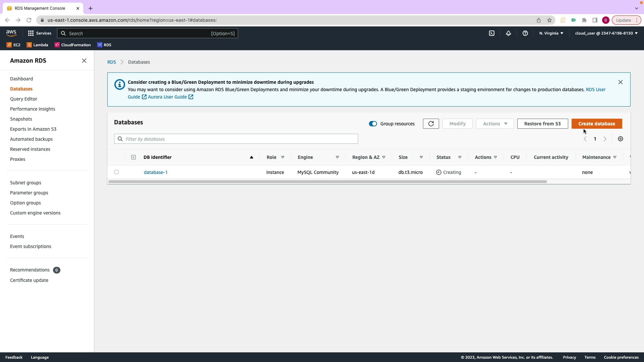Viewport: 644px width, 362px height.
Task: Open the N. Virginia region dropdown
Action: coord(551,33)
